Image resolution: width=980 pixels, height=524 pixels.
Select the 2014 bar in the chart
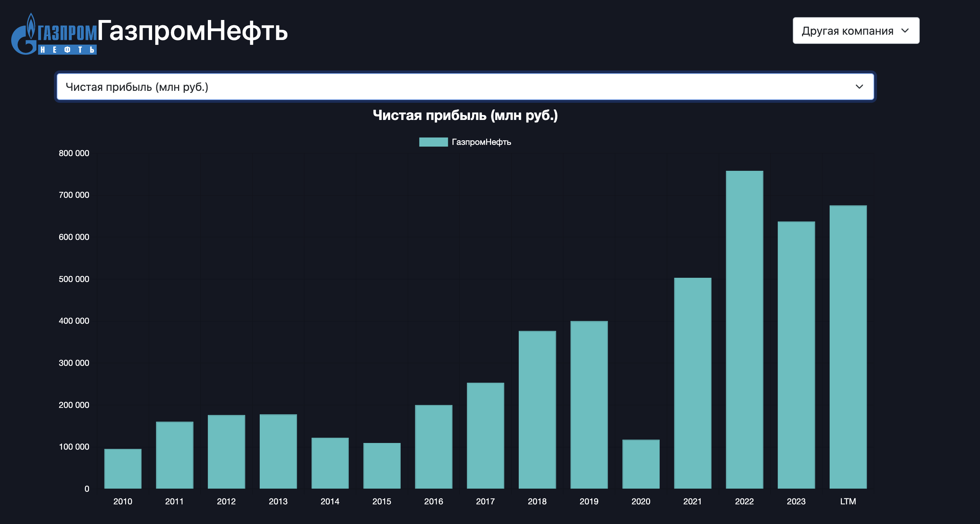[x=330, y=463]
